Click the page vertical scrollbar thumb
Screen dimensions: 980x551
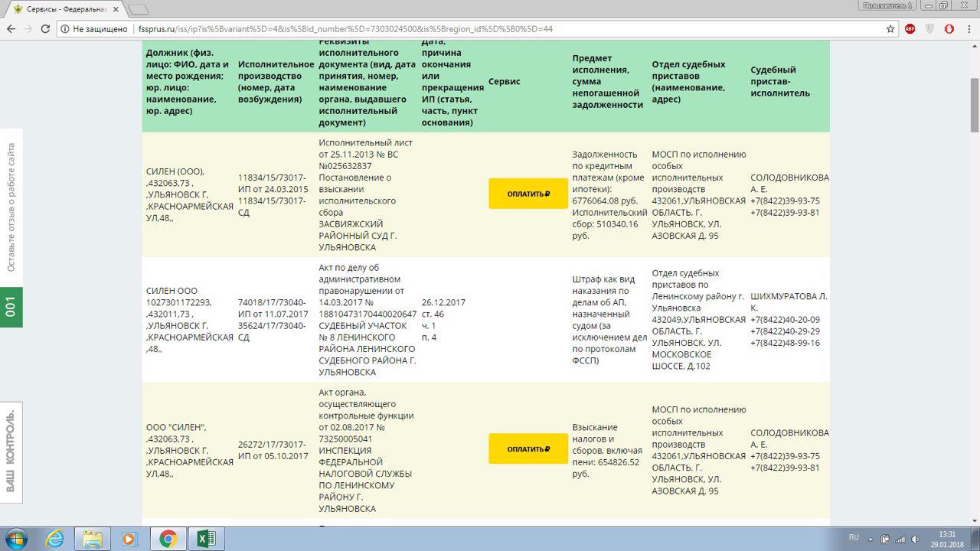click(x=975, y=105)
